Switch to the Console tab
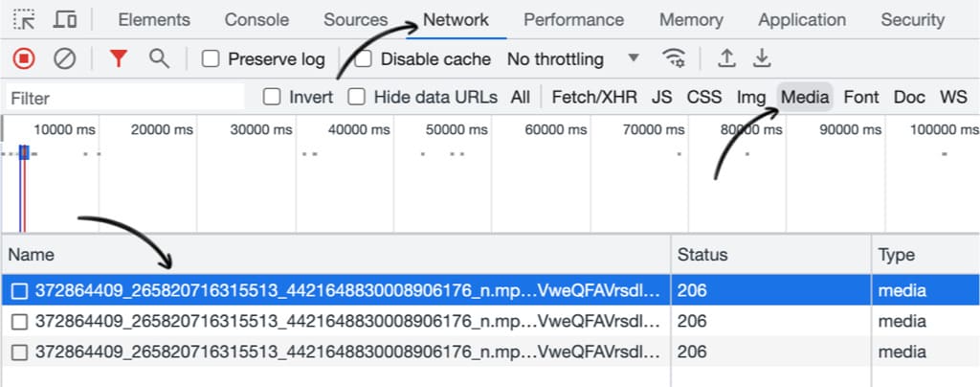Image resolution: width=980 pixels, height=387 pixels. (x=256, y=20)
